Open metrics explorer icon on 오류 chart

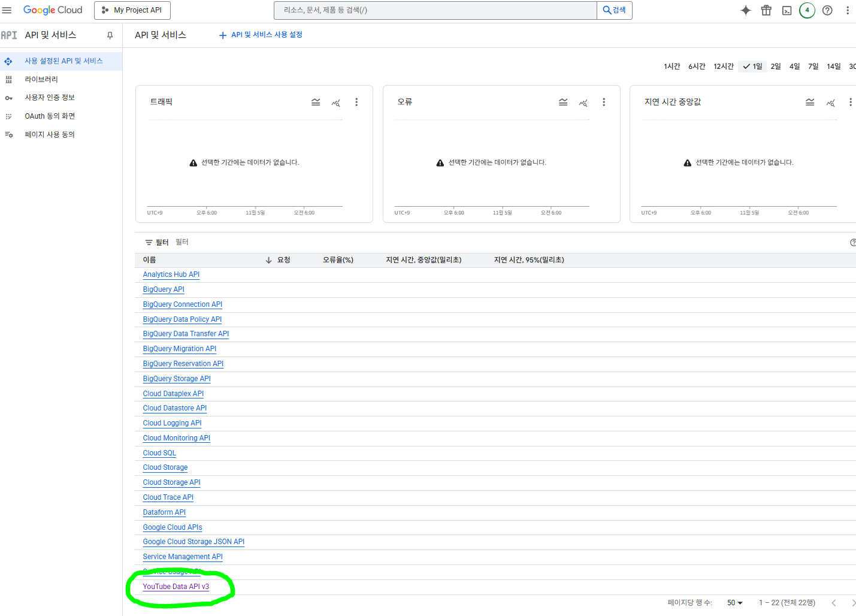pyautogui.click(x=583, y=102)
